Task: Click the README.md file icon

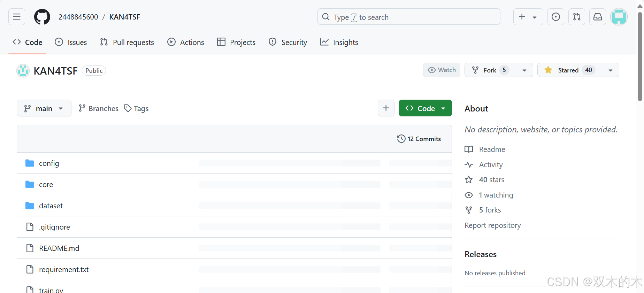Action: tap(30, 248)
